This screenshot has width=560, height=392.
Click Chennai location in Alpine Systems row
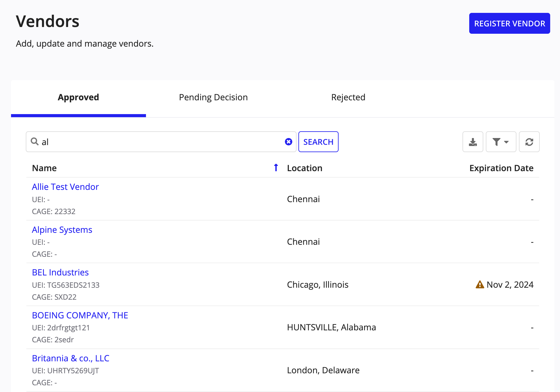coord(303,242)
